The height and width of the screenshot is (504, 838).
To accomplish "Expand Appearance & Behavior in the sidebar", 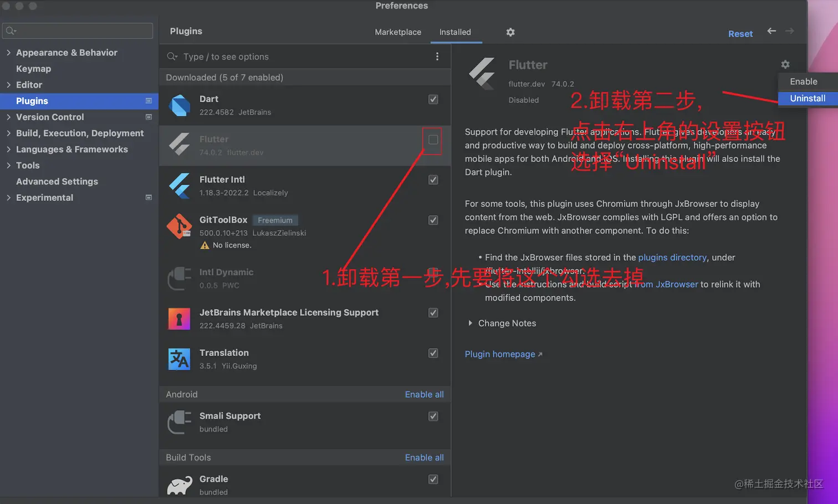I will click(x=9, y=52).
